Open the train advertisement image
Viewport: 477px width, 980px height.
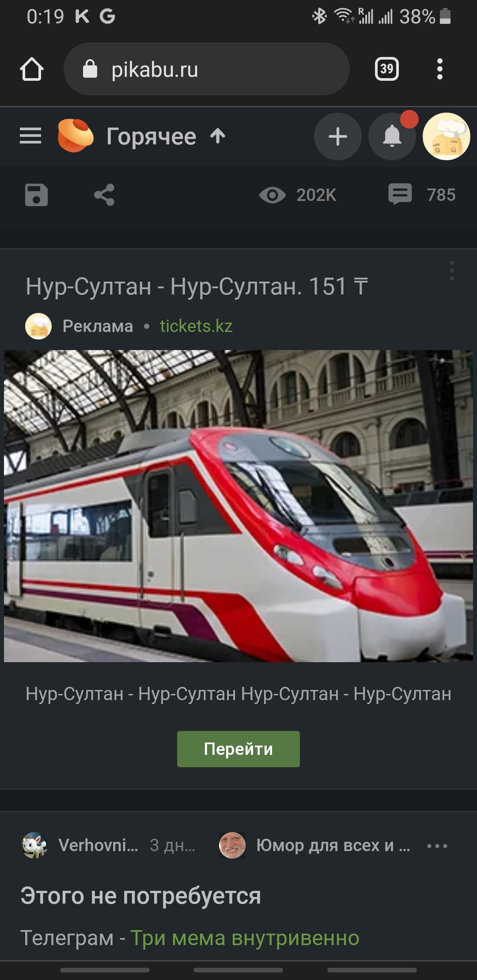point(238,506)
